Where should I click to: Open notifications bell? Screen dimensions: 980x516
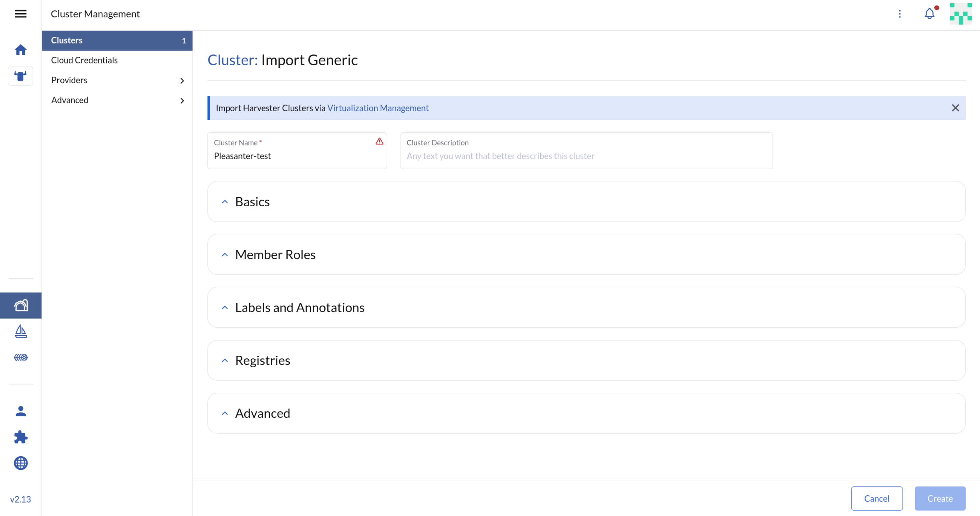click(929, 14)
